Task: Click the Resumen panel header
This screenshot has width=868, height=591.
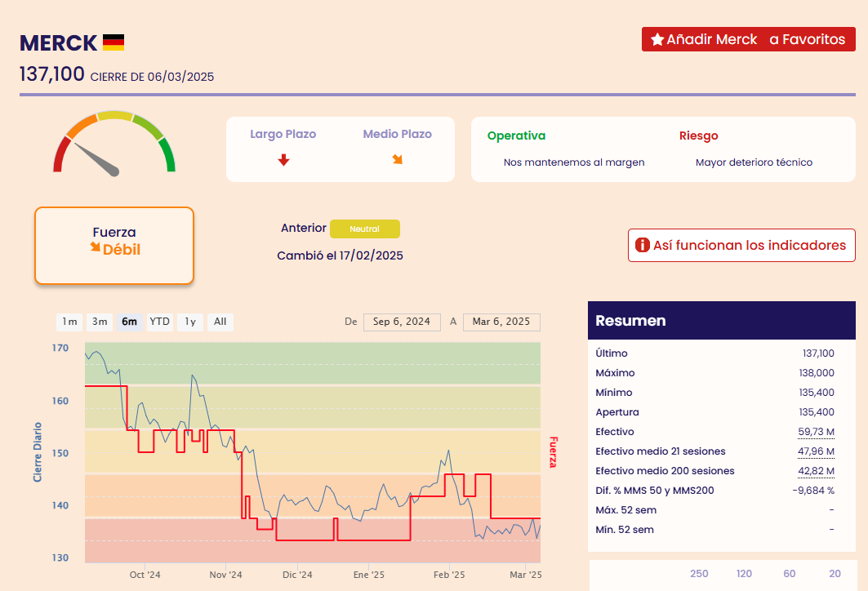Action: [x=722, y=321]
